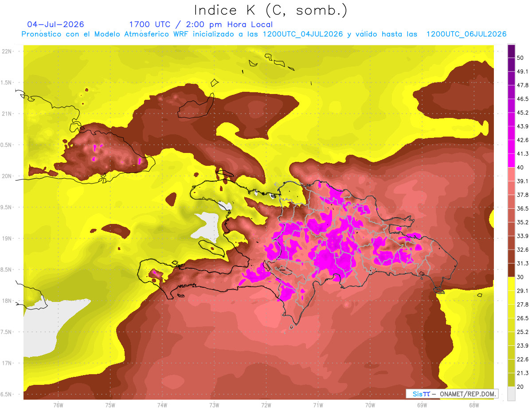Click the "18N" latitude label

click(x=8, y=301)
